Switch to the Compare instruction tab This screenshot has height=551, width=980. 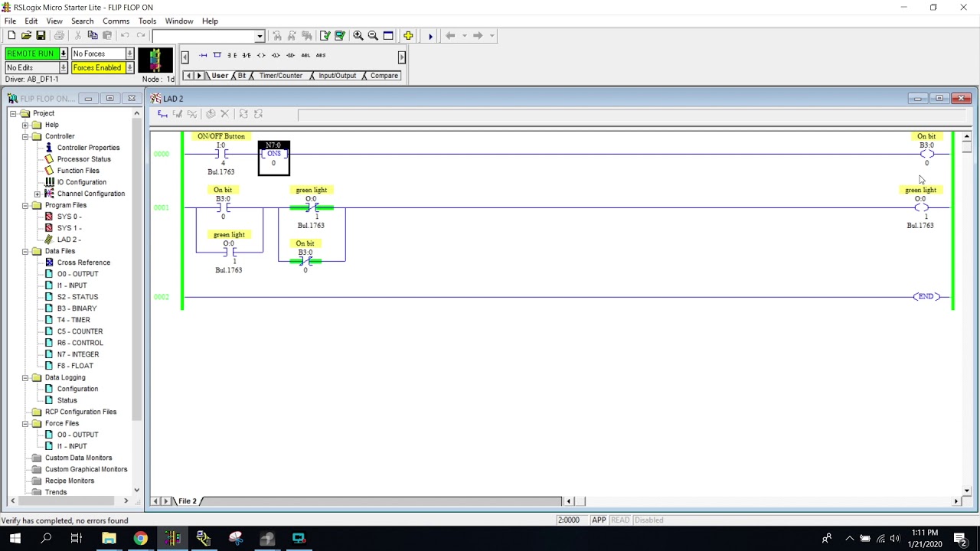pos(384,76)
